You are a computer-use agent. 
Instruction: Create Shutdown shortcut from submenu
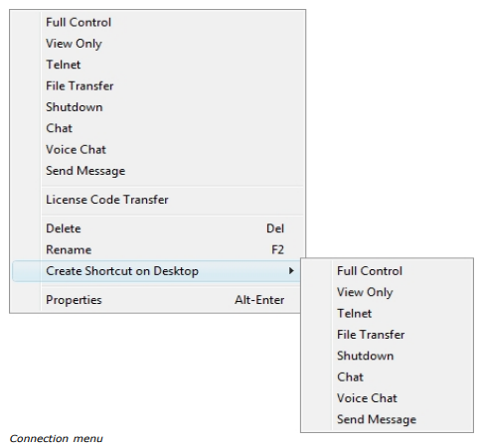click(x=387, y=356)
